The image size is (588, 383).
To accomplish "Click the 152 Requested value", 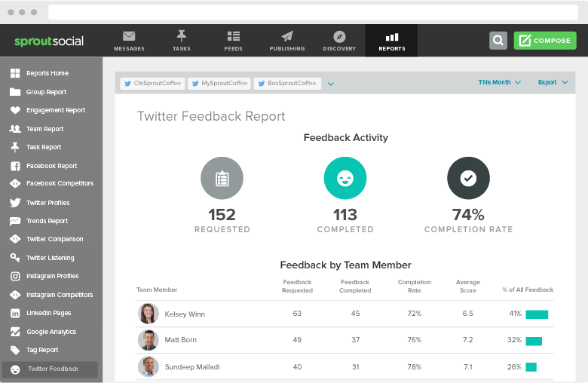I will (x=222, y=215).
